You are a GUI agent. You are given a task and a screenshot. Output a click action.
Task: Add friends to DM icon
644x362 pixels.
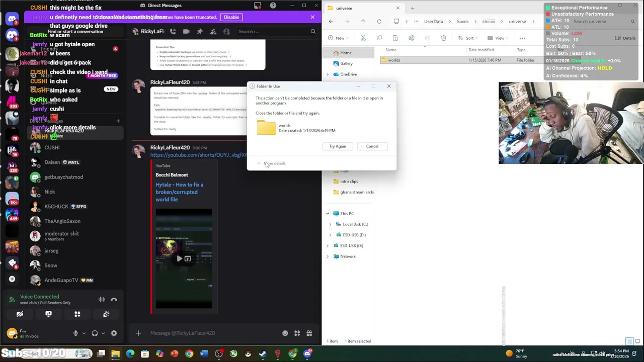(x=213, y=31)
